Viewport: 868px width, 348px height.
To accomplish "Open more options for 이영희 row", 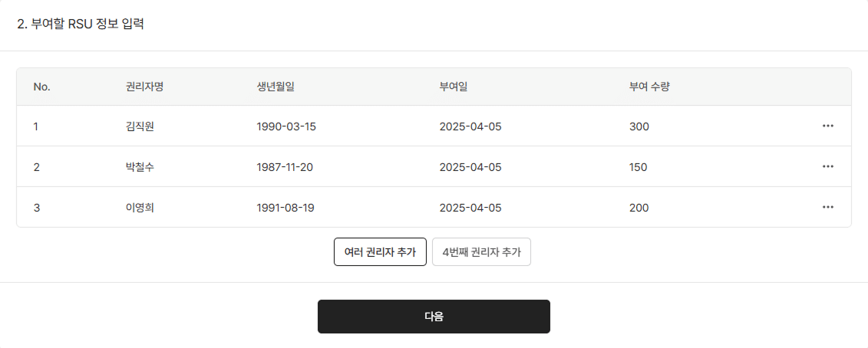I will 827,208.
